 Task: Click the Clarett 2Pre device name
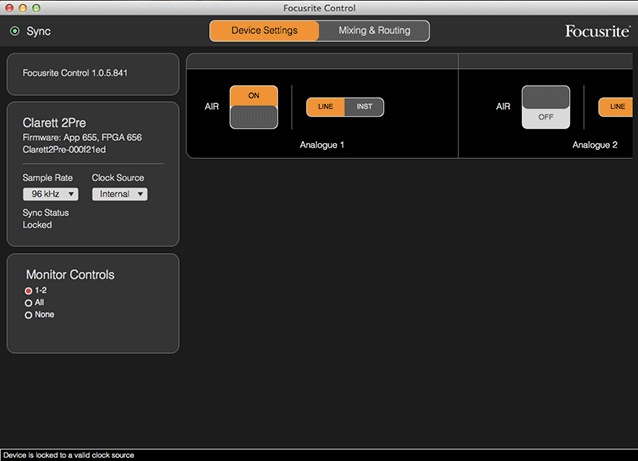click(54, 123)
